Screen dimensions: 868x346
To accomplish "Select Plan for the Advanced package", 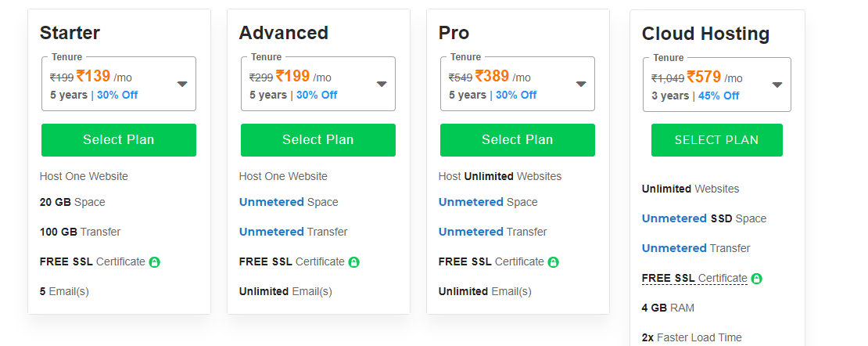I will click(x=318, y=140).
